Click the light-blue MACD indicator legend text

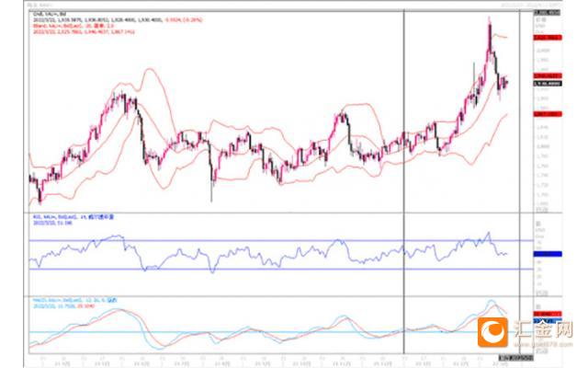(x=75, y=301)
